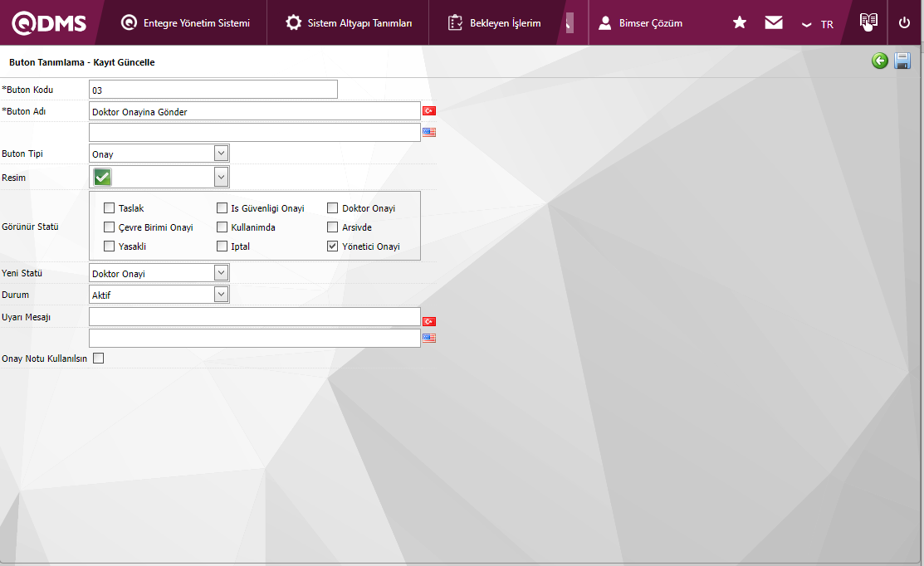The height and width of the screenshot is (566, 924).
Task: Click the QDMS logo
Action: (x=49, y=23)
